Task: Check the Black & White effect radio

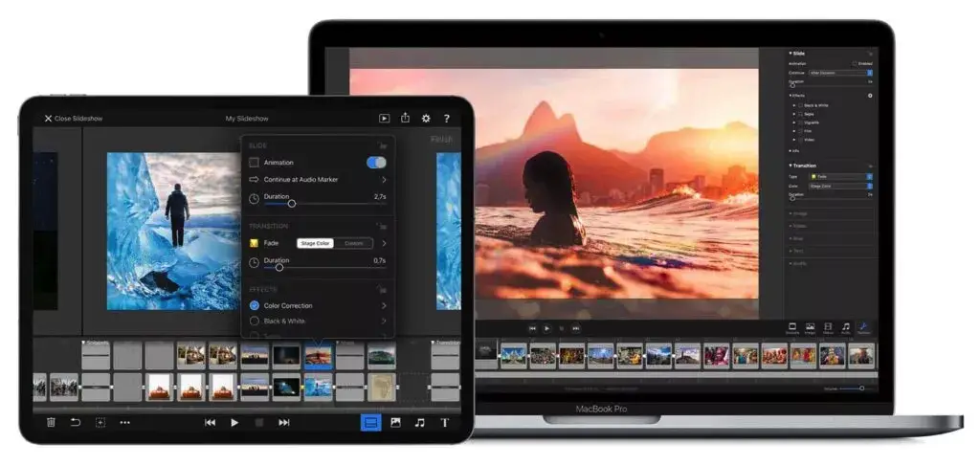Action: pos(255,322)
